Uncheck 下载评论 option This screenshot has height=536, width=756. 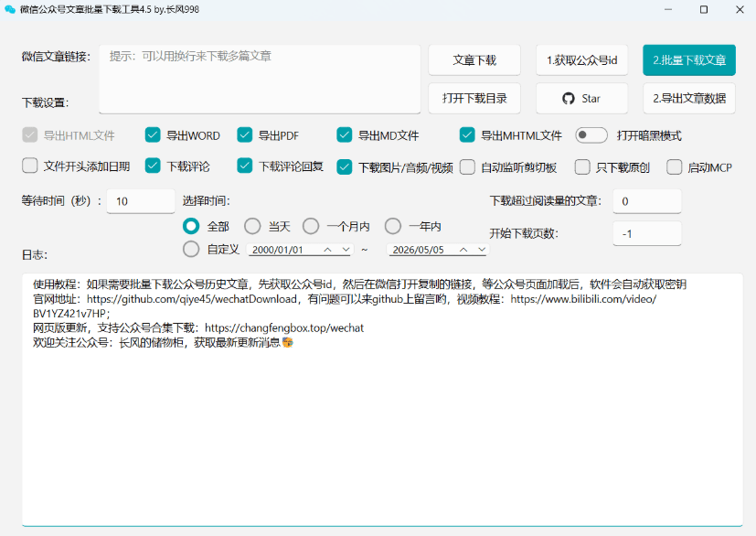(x=153, y=166)
